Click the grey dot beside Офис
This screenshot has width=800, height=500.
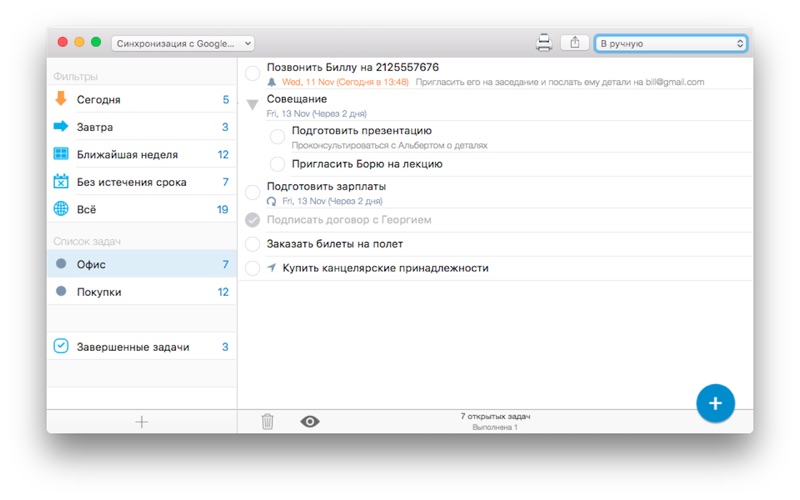(x=61, y=264)
